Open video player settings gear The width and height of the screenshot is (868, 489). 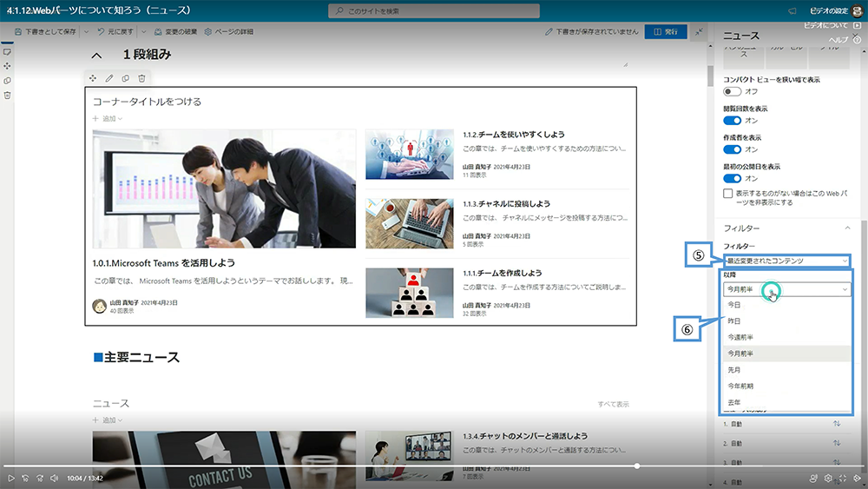coord(828,478)
